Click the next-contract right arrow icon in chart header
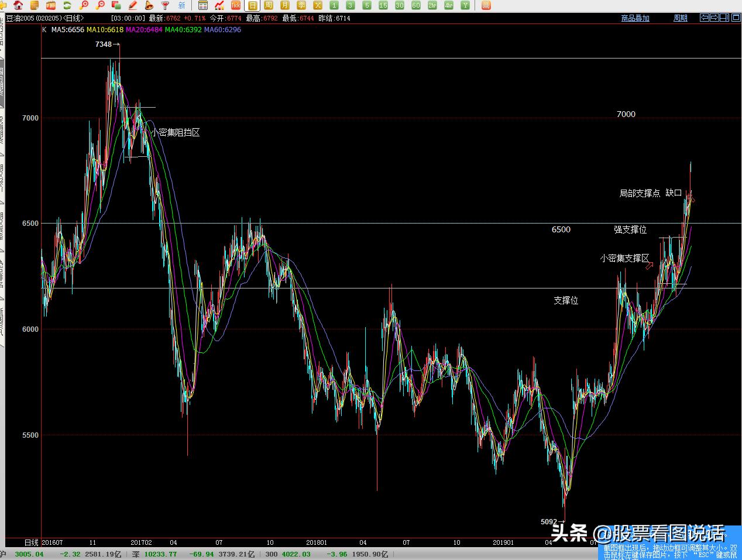The width and height of the screenshot is (742, 560). pyautogui.click(x=714, y=18)
